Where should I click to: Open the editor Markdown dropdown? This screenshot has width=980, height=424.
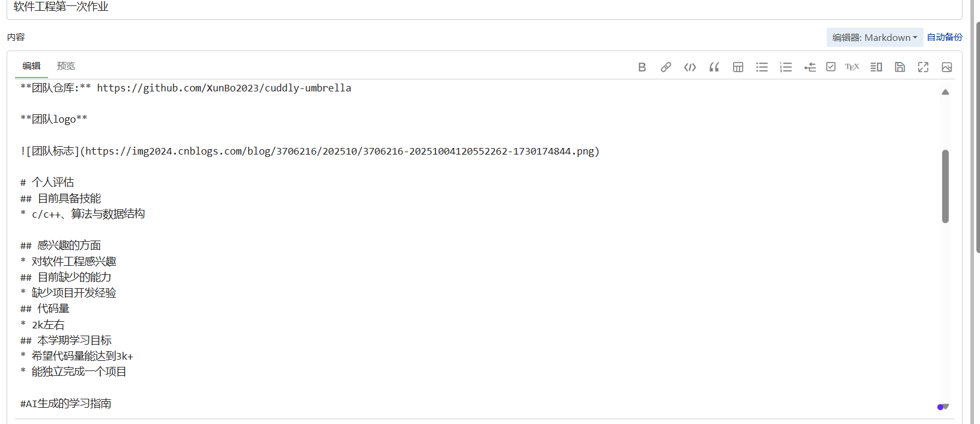point(875,37)
